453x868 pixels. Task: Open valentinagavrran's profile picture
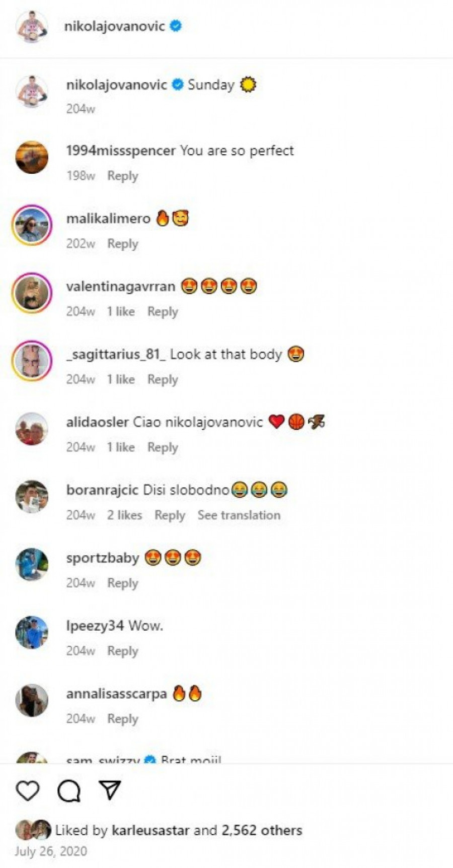(x=32, y=293)
